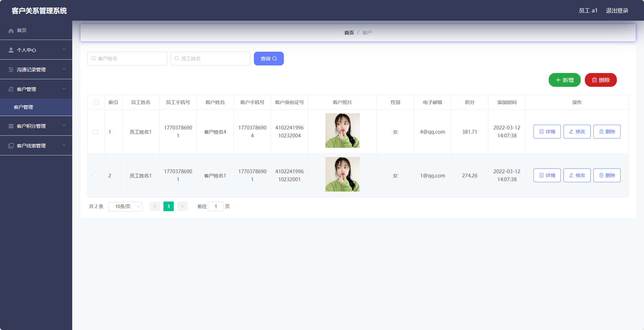Open the 10条/页 page size dropdown
The width and height of the screenshot is (644, 330).
pos(126,207)
